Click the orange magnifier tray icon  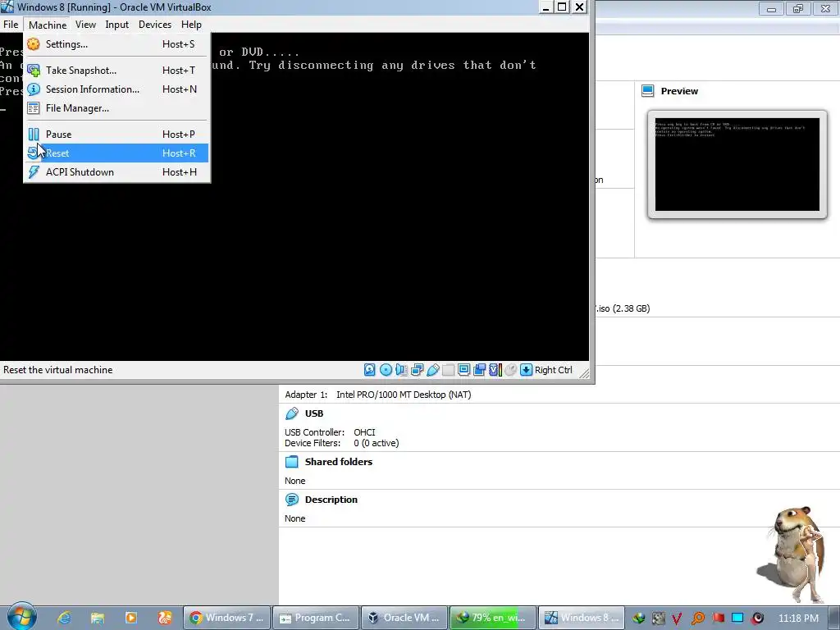click(x=697, y=619)
